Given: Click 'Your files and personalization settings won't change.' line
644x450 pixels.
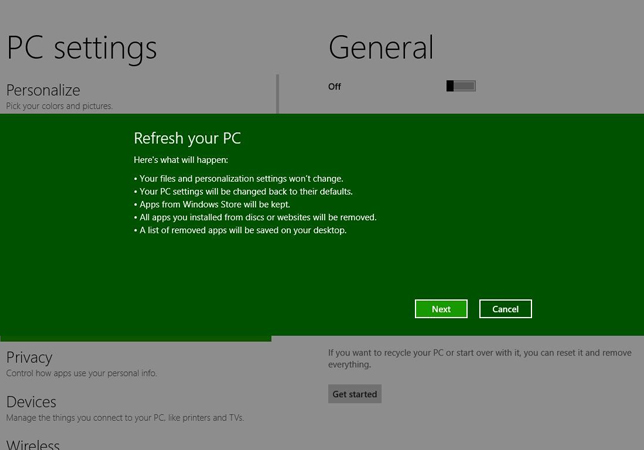Looking at the screenshot, I should coord(239,179).
